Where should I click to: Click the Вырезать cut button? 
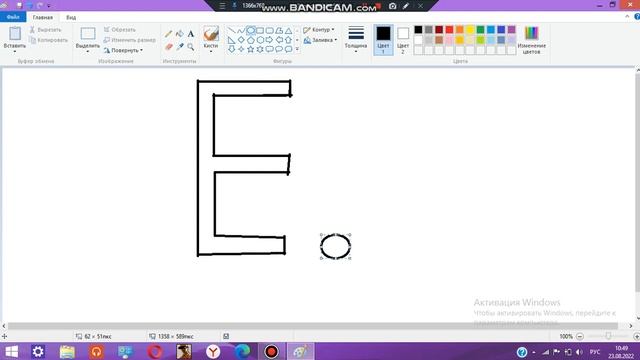coord(46,30)
